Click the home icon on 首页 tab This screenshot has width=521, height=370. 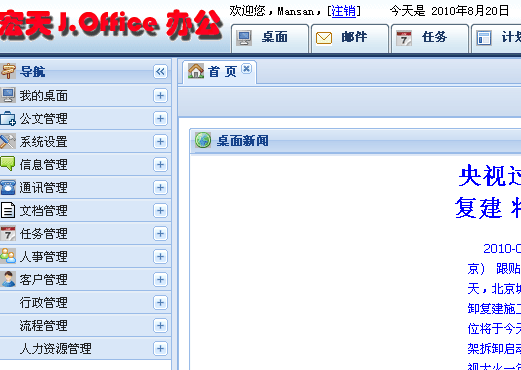coord(196,71)
